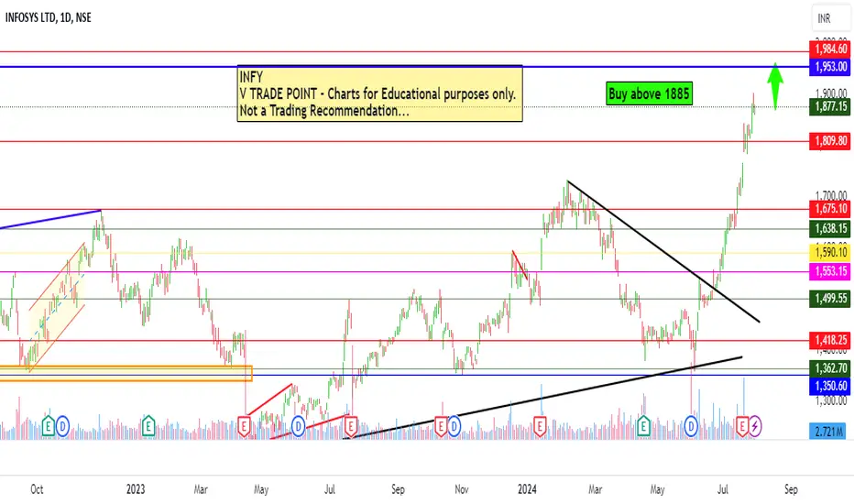Open the blue dividend icon before Nov 2023
Image resolution: width=854 pixels, height=504 pixels.
click(454, 426)
